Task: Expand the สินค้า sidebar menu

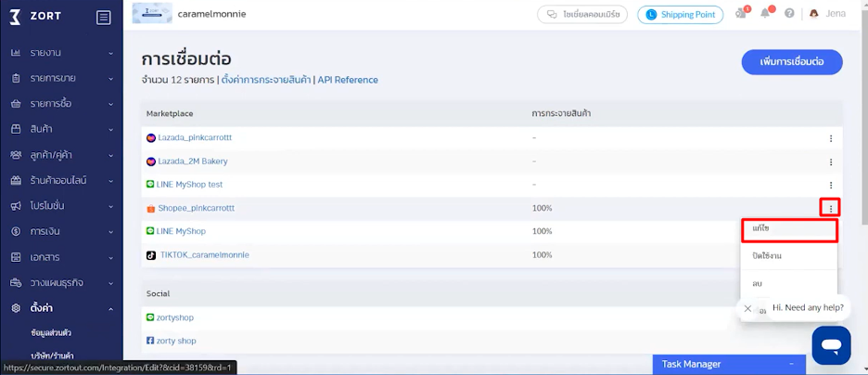Action: 61,129
